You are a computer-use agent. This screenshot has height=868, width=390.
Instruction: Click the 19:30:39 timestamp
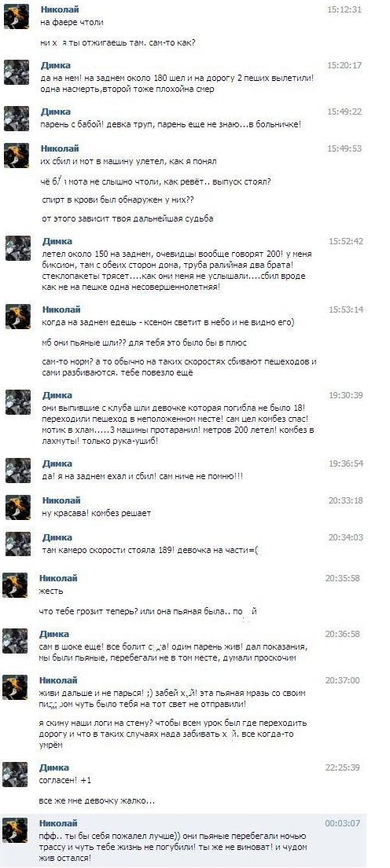(346, 395)
